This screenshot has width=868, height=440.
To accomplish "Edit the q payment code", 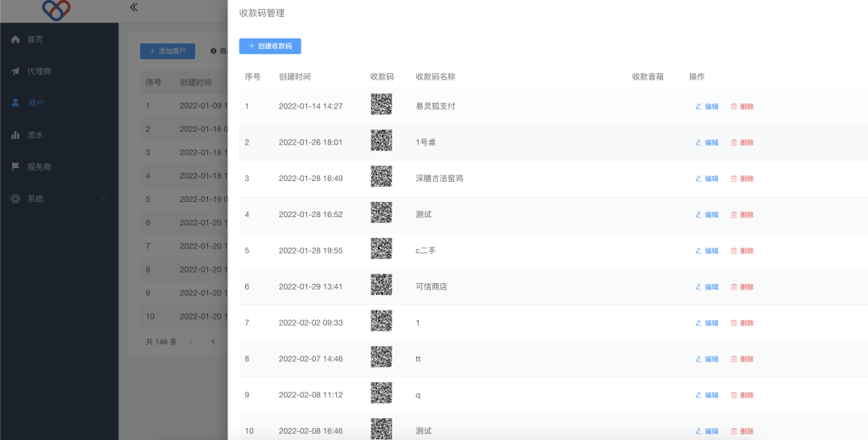I will (x=707, y=395).
